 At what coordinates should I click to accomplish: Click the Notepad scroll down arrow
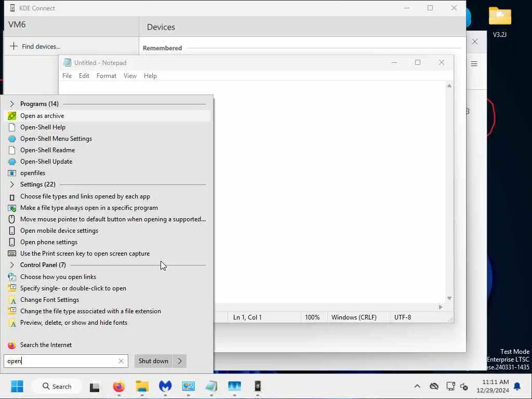tap(449, 298)
